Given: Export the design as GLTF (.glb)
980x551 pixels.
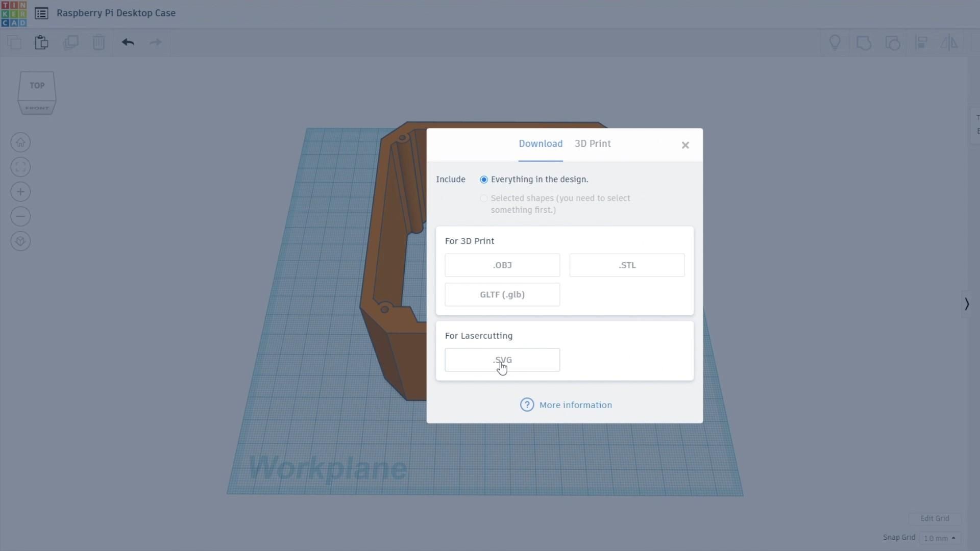Looking at the screenshot, I should (x=502, y=295).
